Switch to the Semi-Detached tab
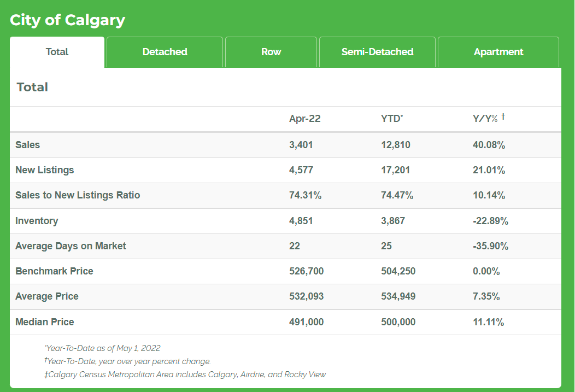Viewport: 575px width, 392px height. point(377,52)
